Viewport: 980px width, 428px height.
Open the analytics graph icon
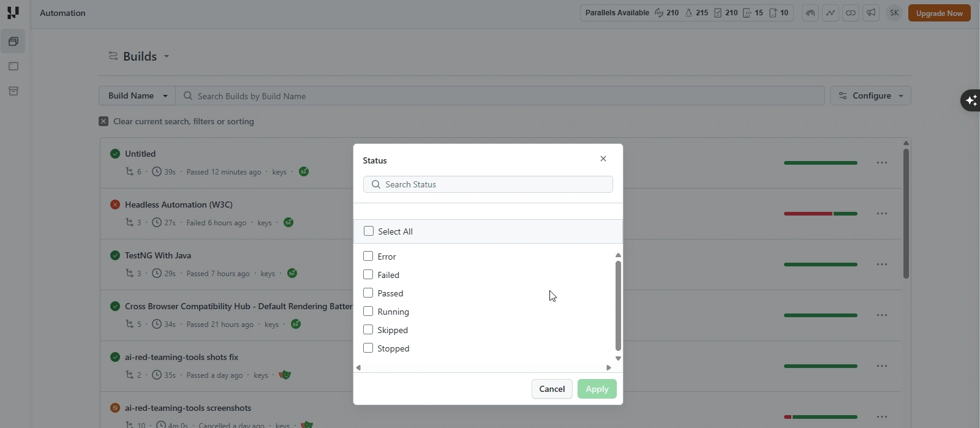[x=830, y=13]
